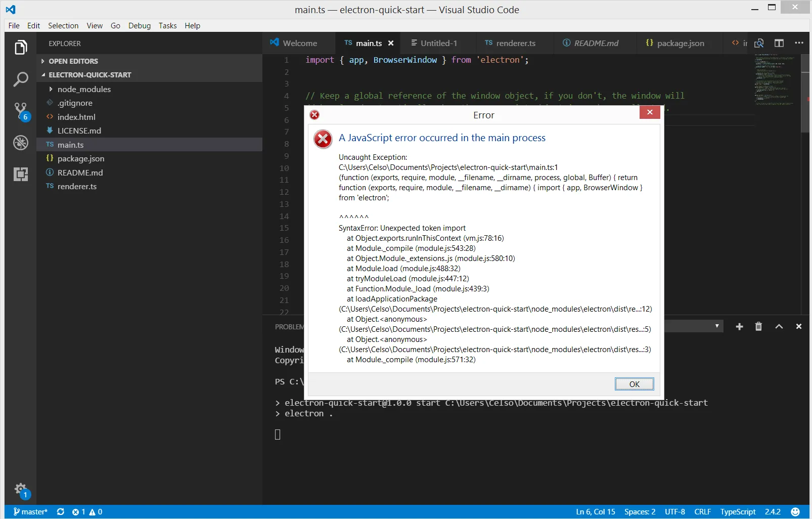
Task: Click the synchronize changes icon in status bar
Action: click(61, 512)
